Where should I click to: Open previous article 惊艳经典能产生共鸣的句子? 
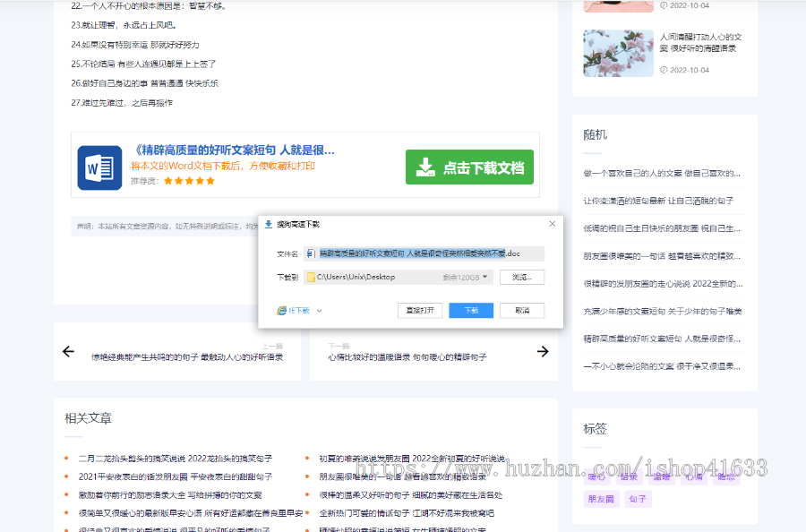pos(187,357)
